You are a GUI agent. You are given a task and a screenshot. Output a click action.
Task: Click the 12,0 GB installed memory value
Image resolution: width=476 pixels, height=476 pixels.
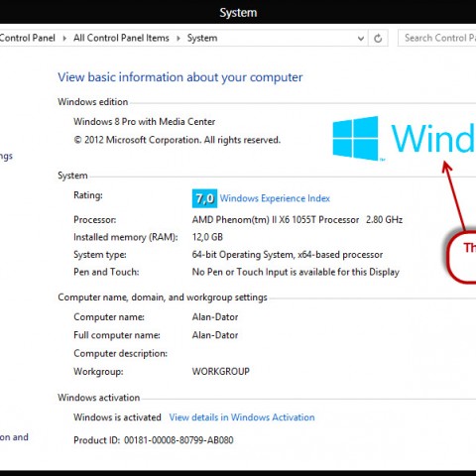pos(207,237)
